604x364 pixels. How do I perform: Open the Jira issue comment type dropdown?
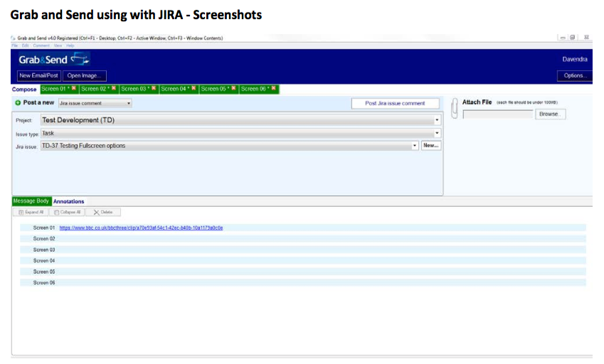pyautogui.click(x=95, y=103)
